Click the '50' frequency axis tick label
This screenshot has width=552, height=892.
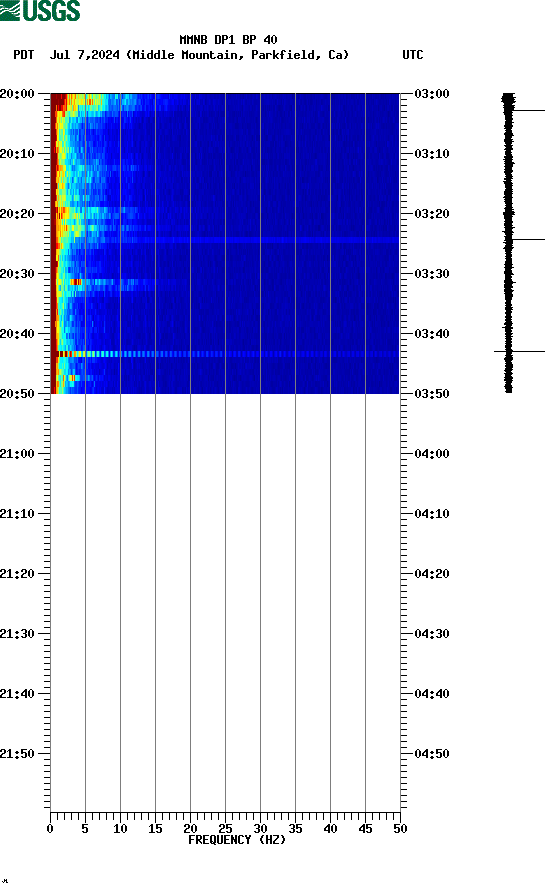point(400,829)
